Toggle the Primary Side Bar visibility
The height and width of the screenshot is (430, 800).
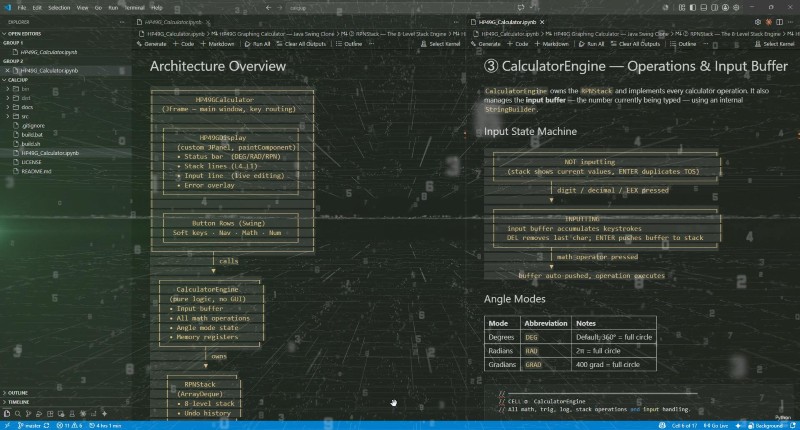[x=692, y=8]
